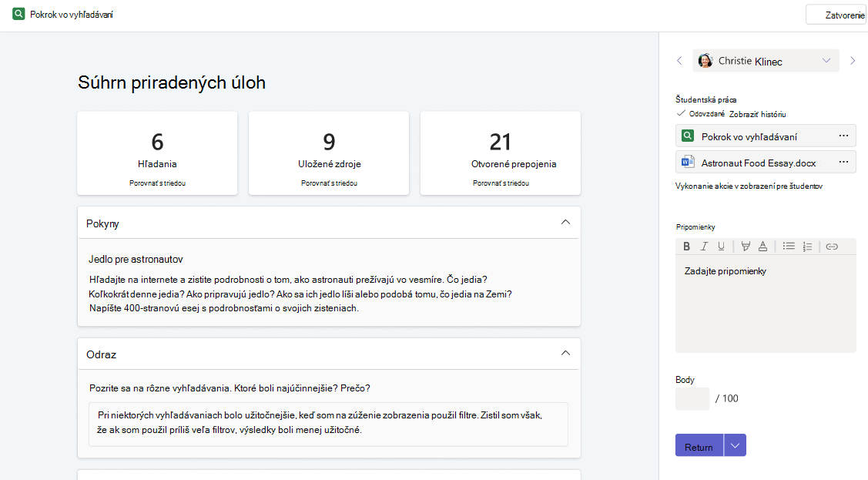Click Zobraziť históriu link
Viewport: 868px width, 480px height.
(757, 115)
